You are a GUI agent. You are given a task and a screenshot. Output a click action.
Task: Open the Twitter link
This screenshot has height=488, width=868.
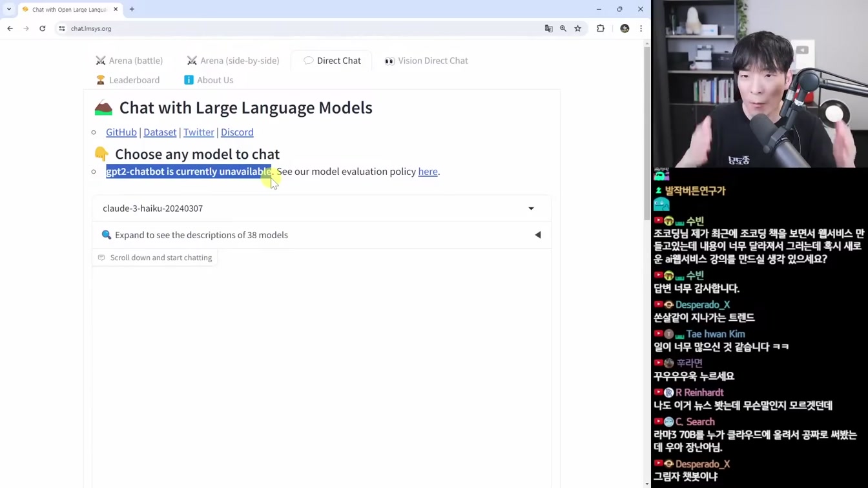(x=199, y=132)
